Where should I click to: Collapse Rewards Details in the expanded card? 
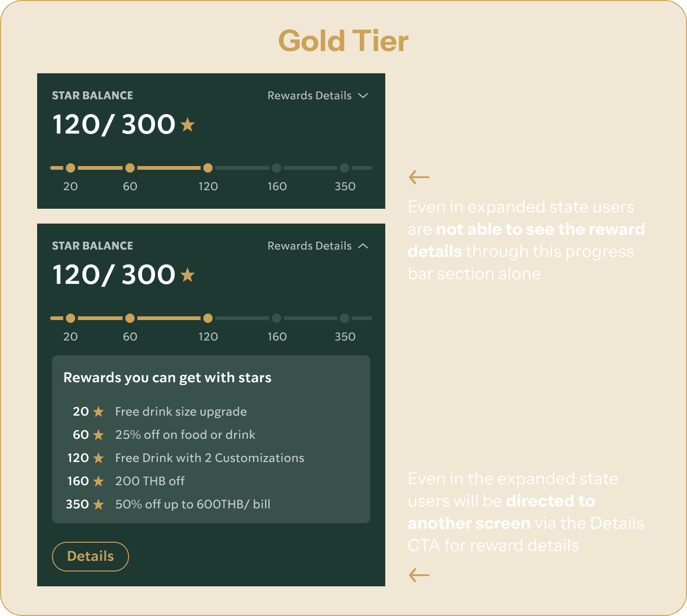[318, 246]
